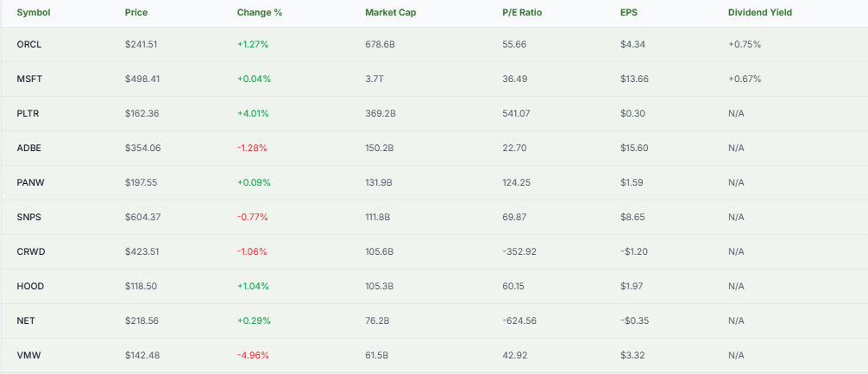The image size is (868, 374).
Task: Click the CRWD ticker symbol
Action: pyautogui.click(x=31, y=251)
